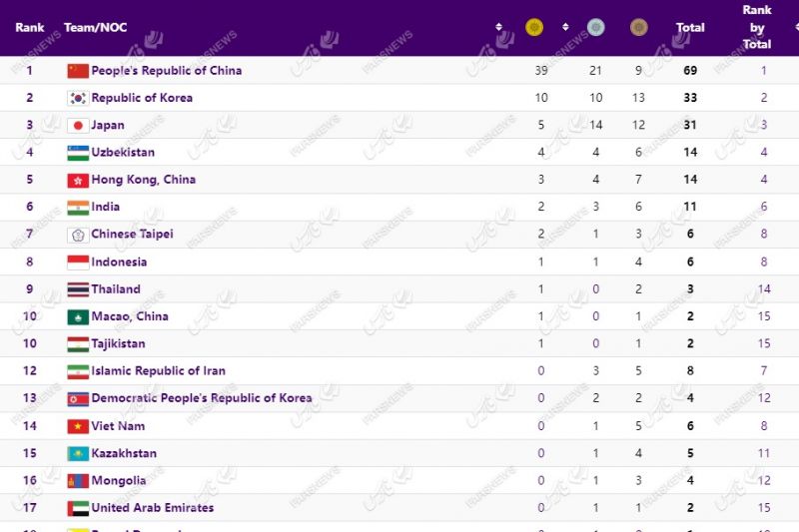Click the Kazakhstan flag icon
Screen dimensions: 799x532
click(x=78, y=453)
